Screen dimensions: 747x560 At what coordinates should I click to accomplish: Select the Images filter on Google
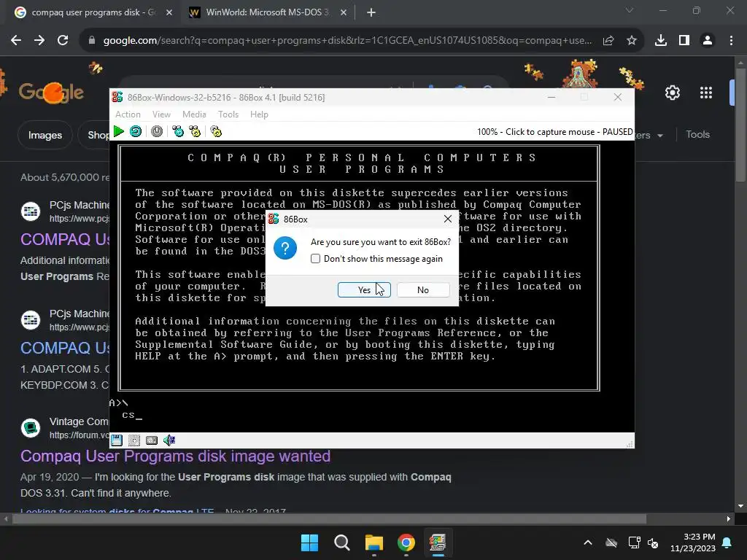44,135
